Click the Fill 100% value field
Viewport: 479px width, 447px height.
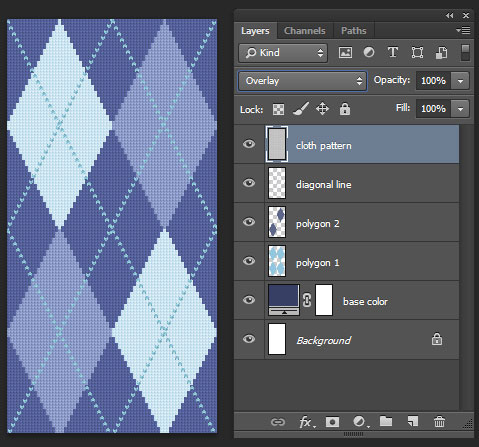pyautogui.click(x=433, y=109)
